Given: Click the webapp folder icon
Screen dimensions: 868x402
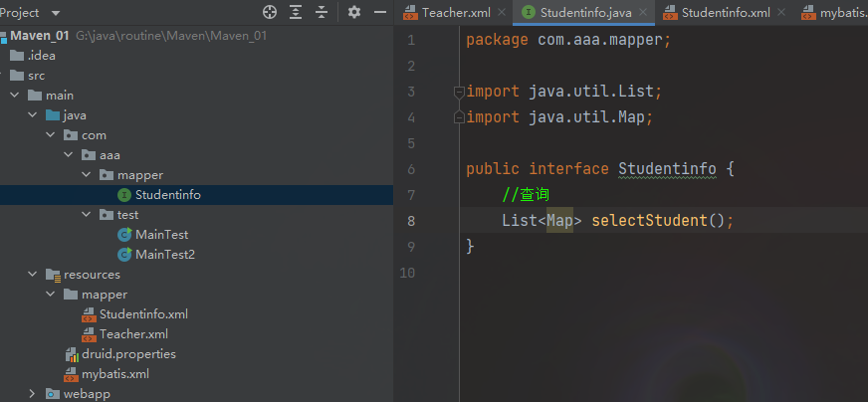Looking at the screenshot, I should point(53,394).
